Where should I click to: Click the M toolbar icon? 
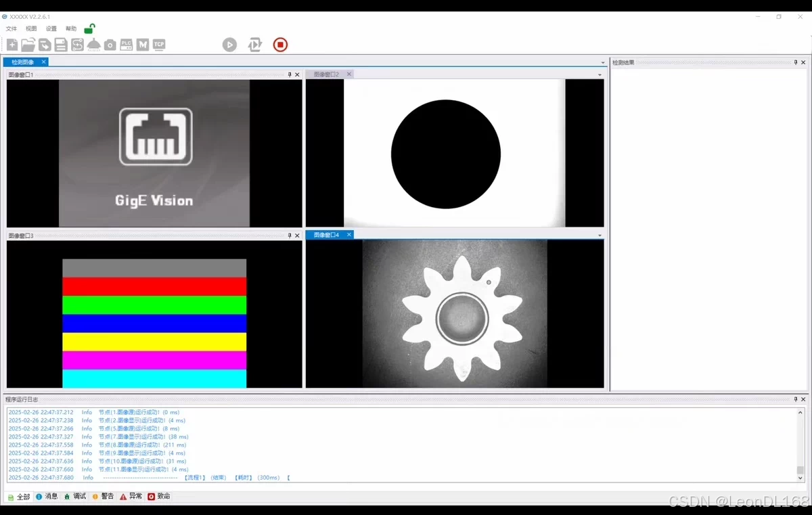click(x=143, y=45)
